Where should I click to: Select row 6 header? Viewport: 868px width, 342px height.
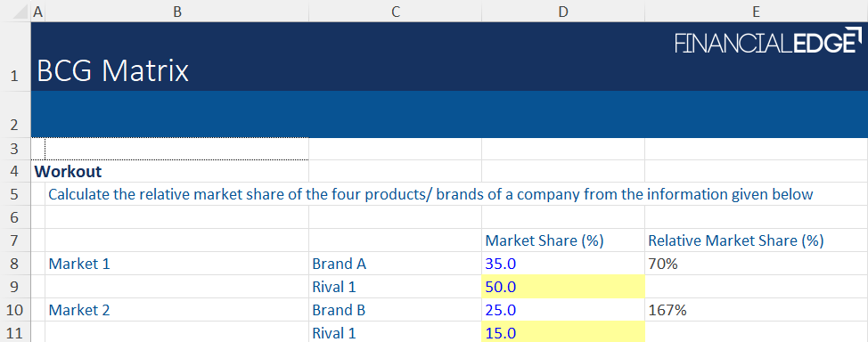[15, 217]
